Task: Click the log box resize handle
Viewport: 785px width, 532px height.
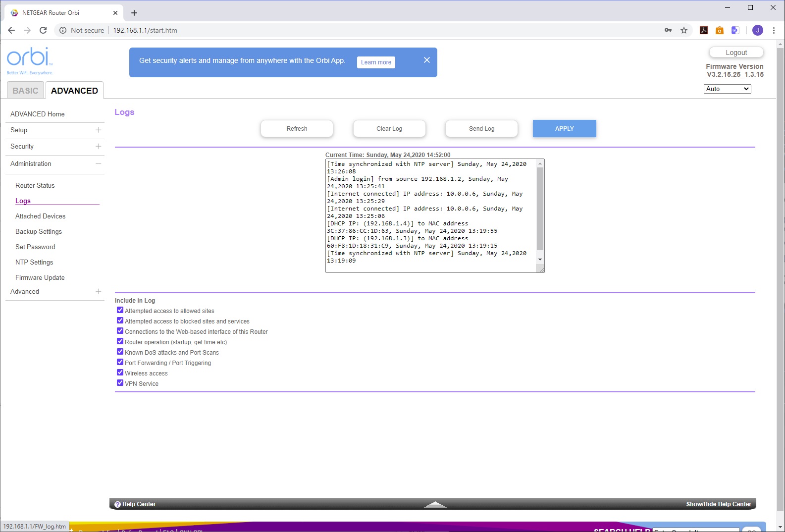Action: coord(541,269)
